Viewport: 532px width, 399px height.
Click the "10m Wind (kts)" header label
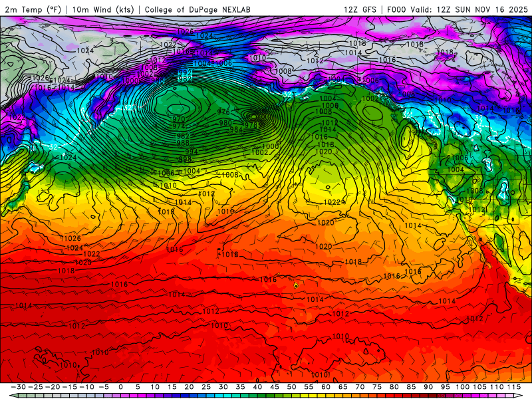pyautogui.click(x=103, y=9)
